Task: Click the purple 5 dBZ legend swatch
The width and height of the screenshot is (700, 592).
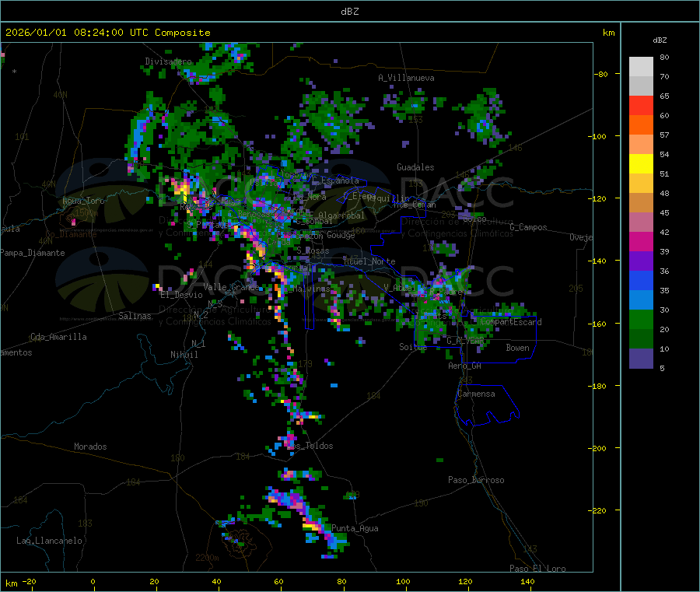Action: coord(641,359)
